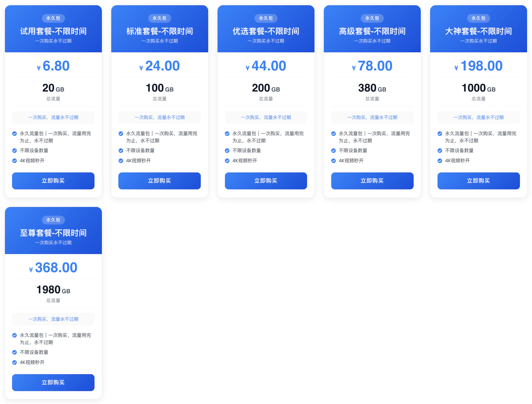The width and height of the screenshot is (532, 404).
Task: Click the ¥24.00 price
Action: 159,66
